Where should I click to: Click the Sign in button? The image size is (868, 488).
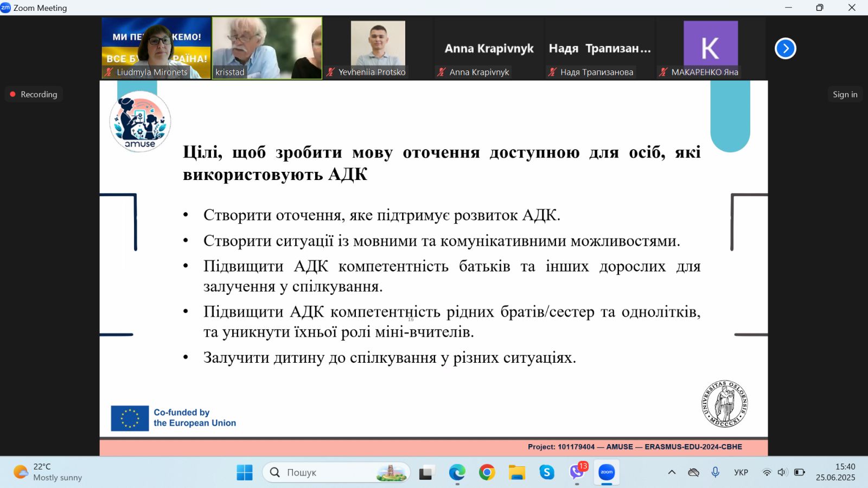[x=845, y=94]
